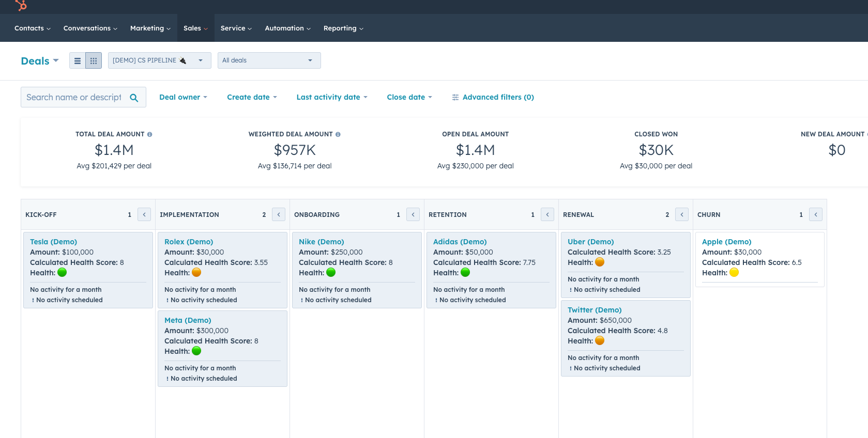Click Adidas green health dot

point(465,272)
